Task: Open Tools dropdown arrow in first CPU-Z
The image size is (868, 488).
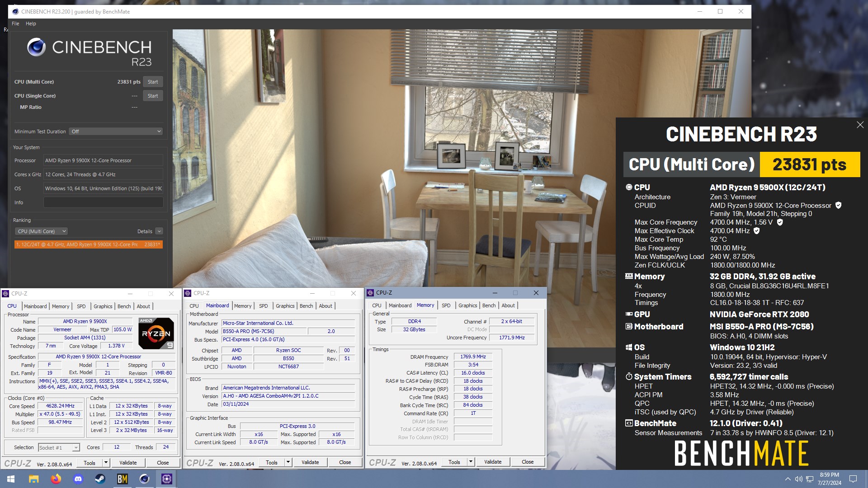Action: [106, 463]
